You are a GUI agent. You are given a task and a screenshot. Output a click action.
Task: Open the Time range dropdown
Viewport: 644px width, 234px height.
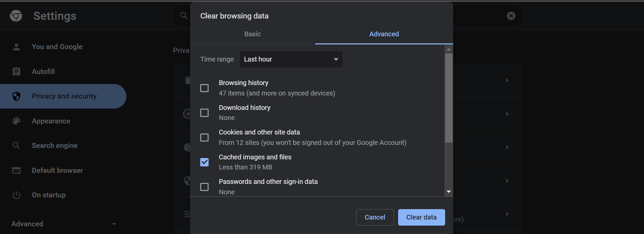pos(291,60)
